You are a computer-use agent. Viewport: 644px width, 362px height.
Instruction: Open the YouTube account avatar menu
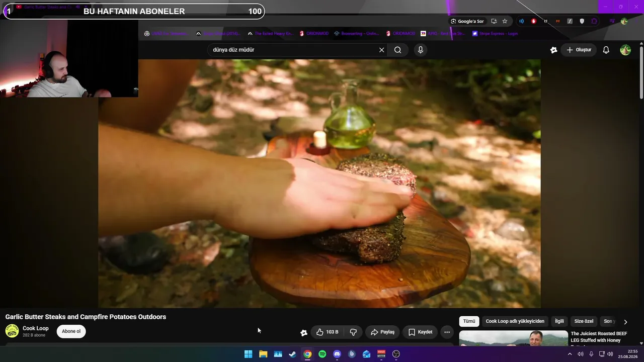tap(625, 50)
